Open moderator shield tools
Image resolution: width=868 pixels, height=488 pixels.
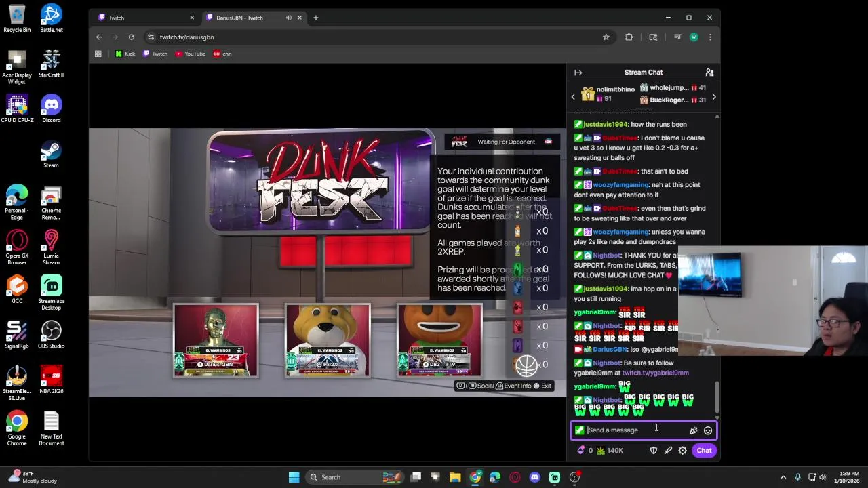pos(654,451)
